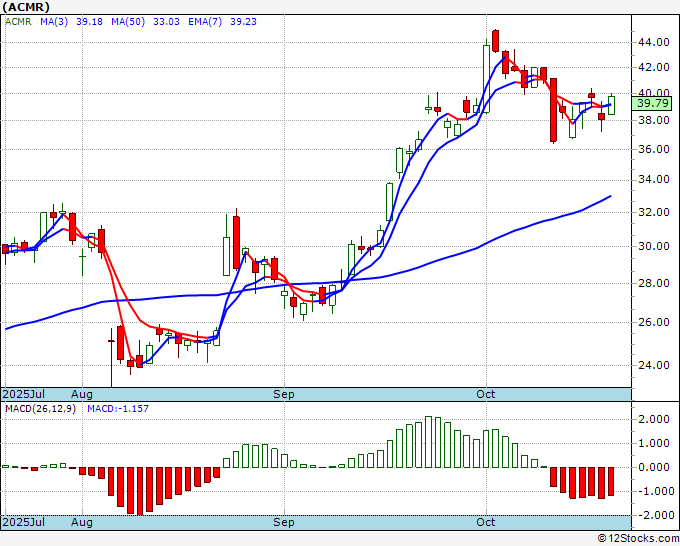Click the MACD(26,12,9) indicator label
Viewport: 680px width, 546px height.
pos(40,409)
